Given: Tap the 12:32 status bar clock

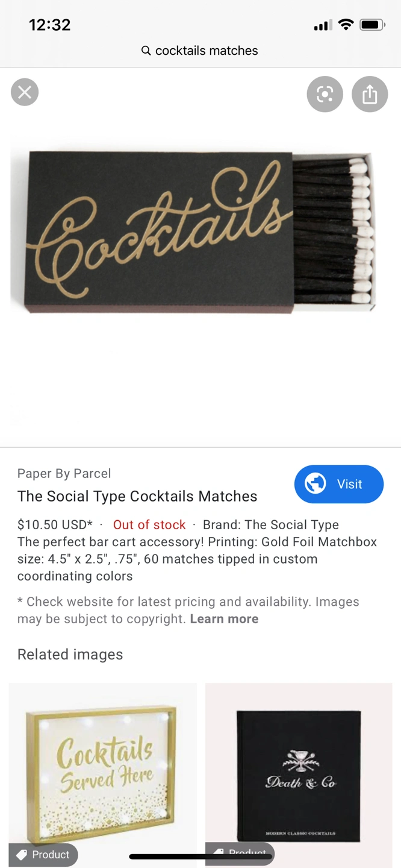Looking at the screenshot, I should tap(50, 25).
